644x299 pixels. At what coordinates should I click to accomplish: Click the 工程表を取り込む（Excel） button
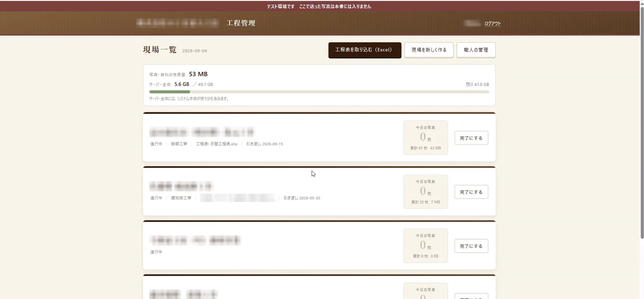[x=365, y=50]
